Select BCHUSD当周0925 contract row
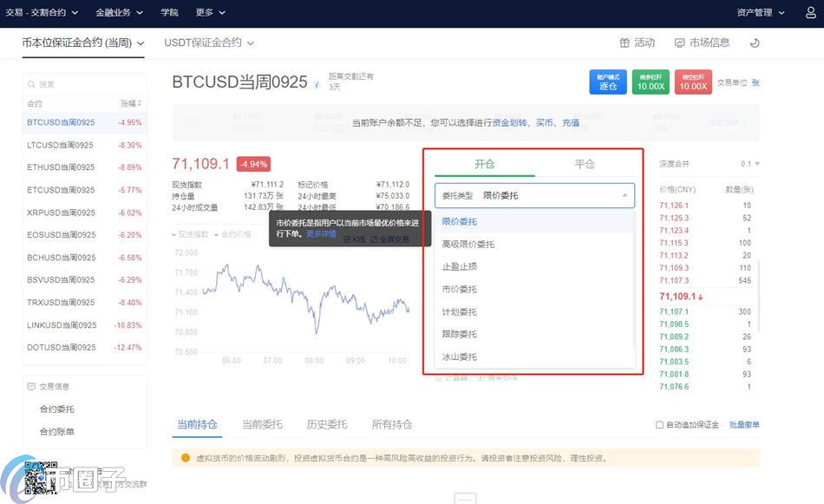The image size is (824, 504). (85, 258)
